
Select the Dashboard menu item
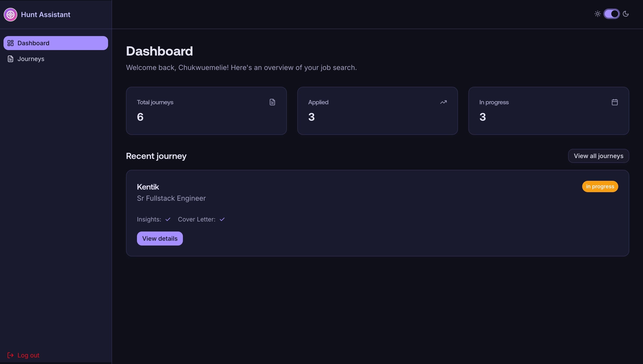56,43
